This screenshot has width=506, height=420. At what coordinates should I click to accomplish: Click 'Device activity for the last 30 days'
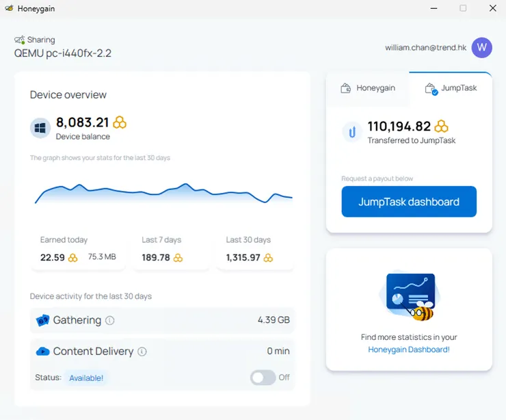(x=91, y=296)
